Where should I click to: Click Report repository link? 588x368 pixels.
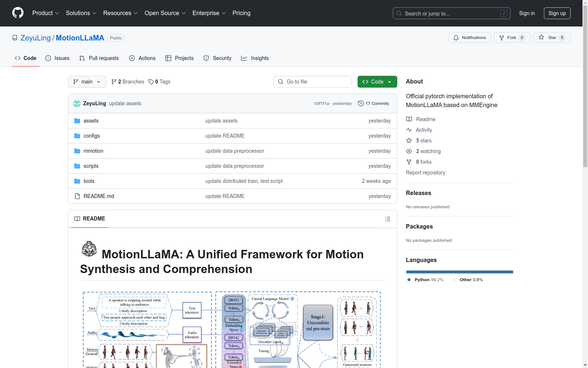[426, 173]
